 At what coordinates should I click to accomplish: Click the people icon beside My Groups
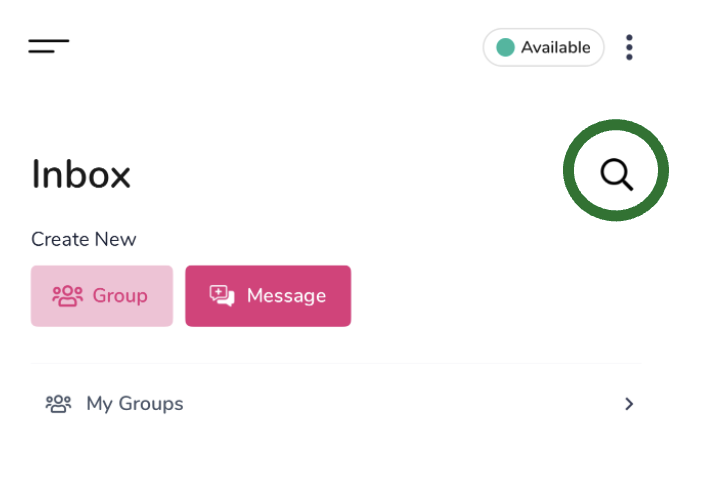[x=58, y=404]
